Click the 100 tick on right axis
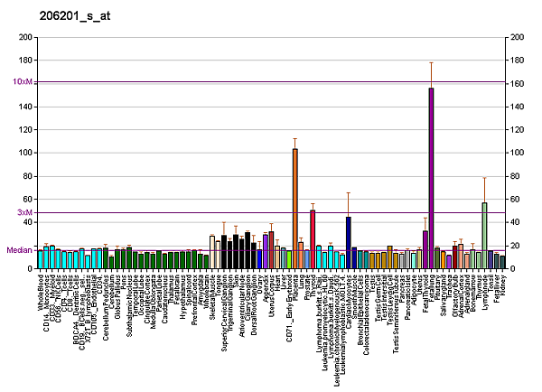 tap(519, 154)
